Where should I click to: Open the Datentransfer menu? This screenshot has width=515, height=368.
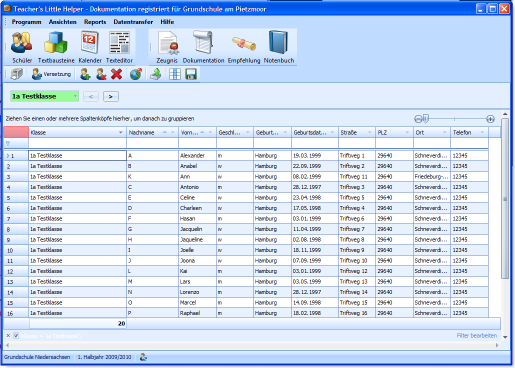[133, 22]
